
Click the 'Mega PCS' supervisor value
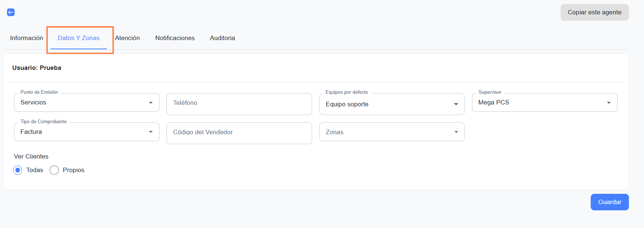click(494, 103)
